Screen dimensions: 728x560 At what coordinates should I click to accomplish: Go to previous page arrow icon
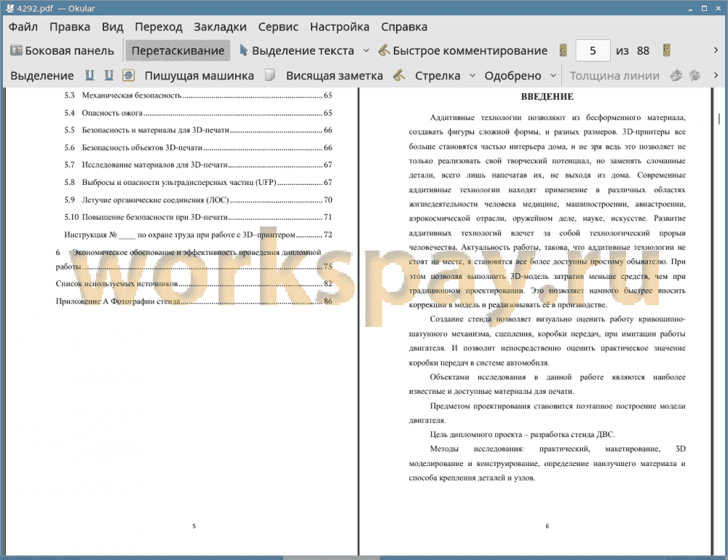coord(563,50)
